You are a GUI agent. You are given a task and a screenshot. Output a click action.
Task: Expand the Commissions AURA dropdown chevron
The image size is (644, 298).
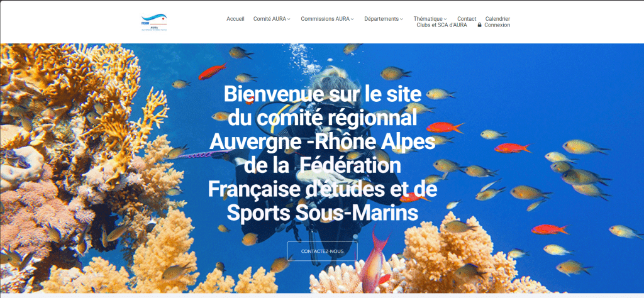click(x=352, y=19)
